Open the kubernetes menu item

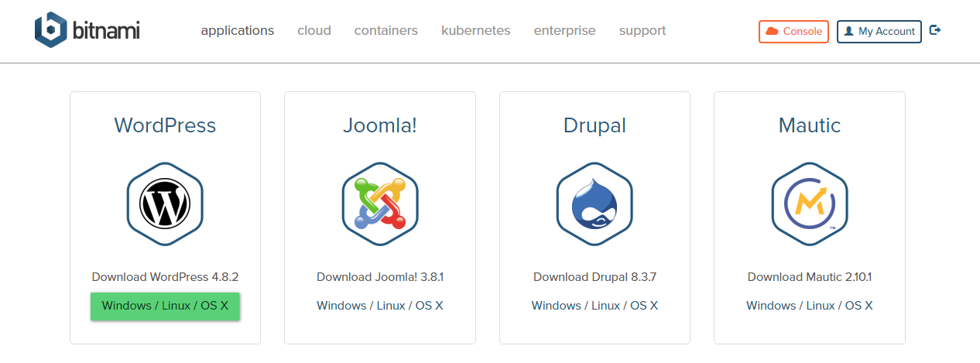[476, 31]
